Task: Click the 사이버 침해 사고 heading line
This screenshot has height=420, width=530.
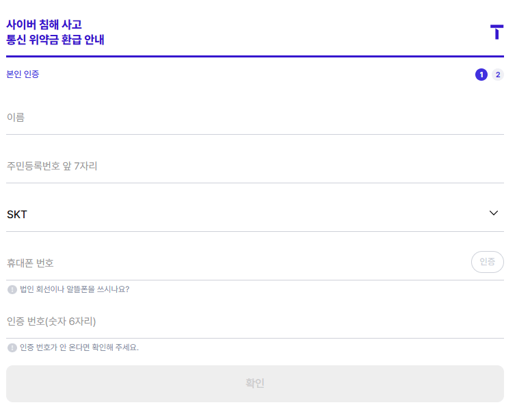Action: click(44, 25)
